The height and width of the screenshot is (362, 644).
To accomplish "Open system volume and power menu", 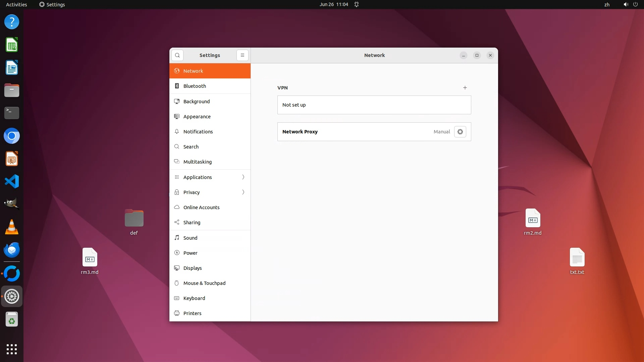I will [630, 4].
